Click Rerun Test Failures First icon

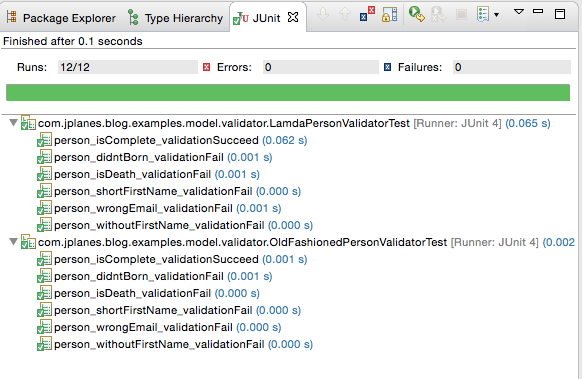[438, 14]
